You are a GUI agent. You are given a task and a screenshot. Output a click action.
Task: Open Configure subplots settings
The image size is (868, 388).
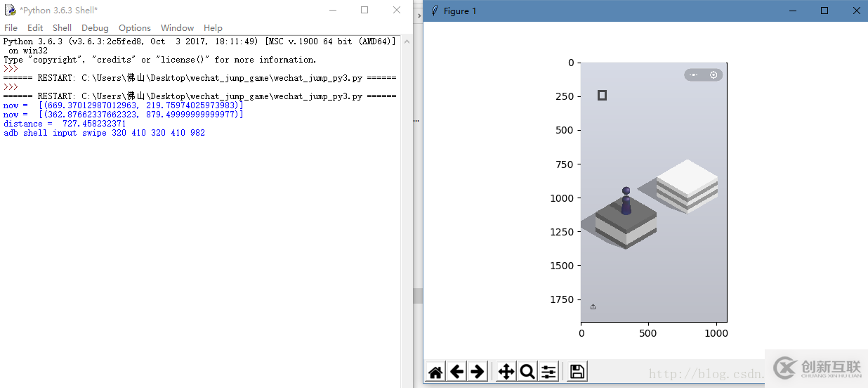[x=548, y=372]
